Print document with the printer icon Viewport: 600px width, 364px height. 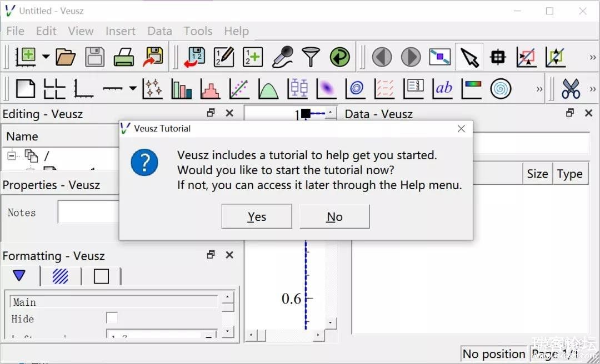click(x=123, y=57)
